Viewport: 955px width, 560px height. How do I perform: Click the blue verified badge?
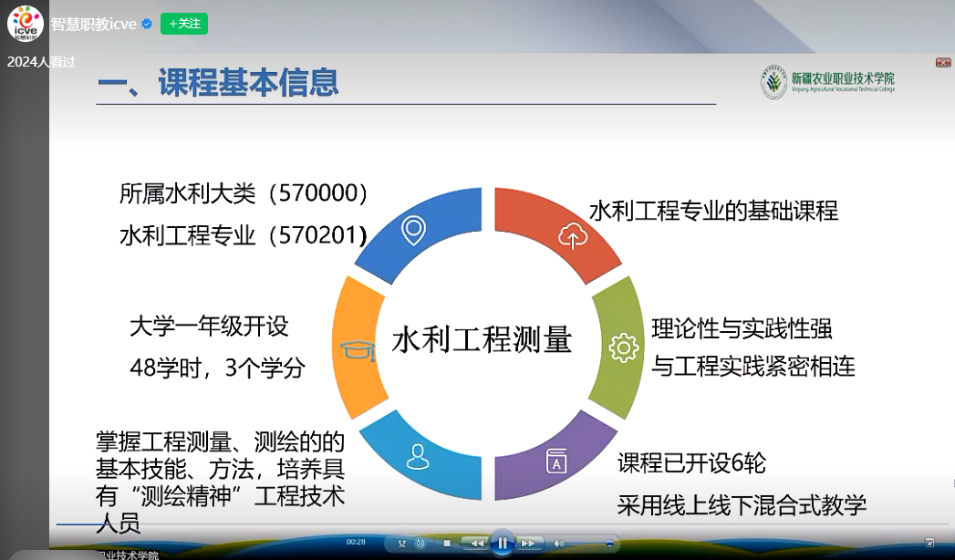click(x=146, y=25)
